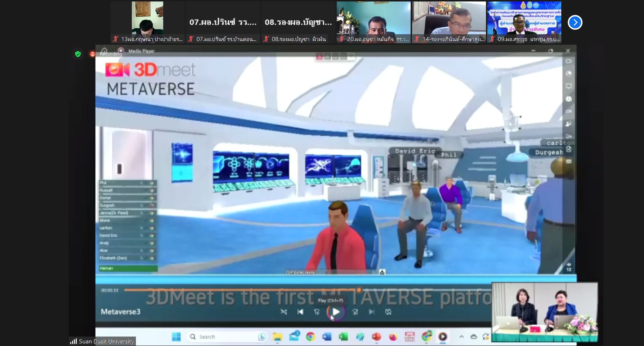Click the Phil avatar name tag
The image size is (644, 346).
[449, 155]
